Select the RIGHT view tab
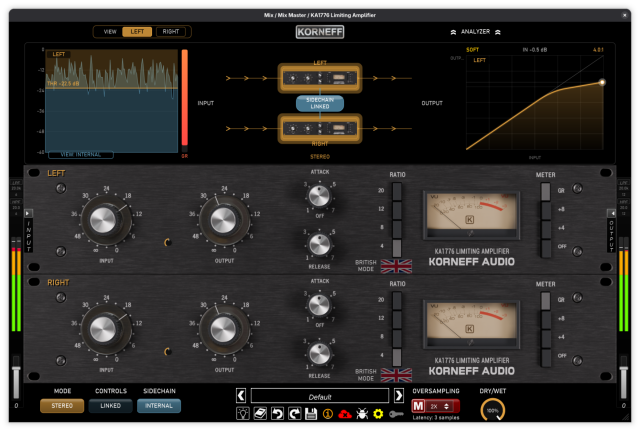The width and height of the screenshot is (640, 431). coord(171,31)
